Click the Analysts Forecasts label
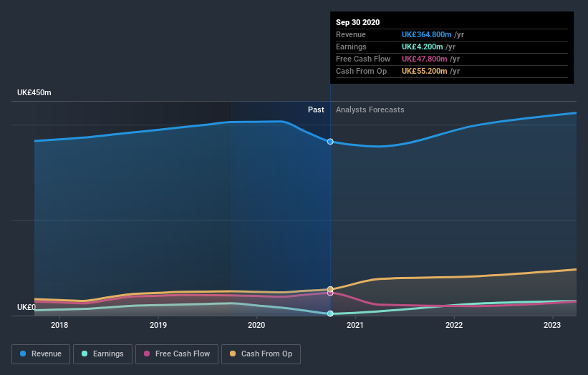The height and width of the screenshot is (375, 588). 370,109
